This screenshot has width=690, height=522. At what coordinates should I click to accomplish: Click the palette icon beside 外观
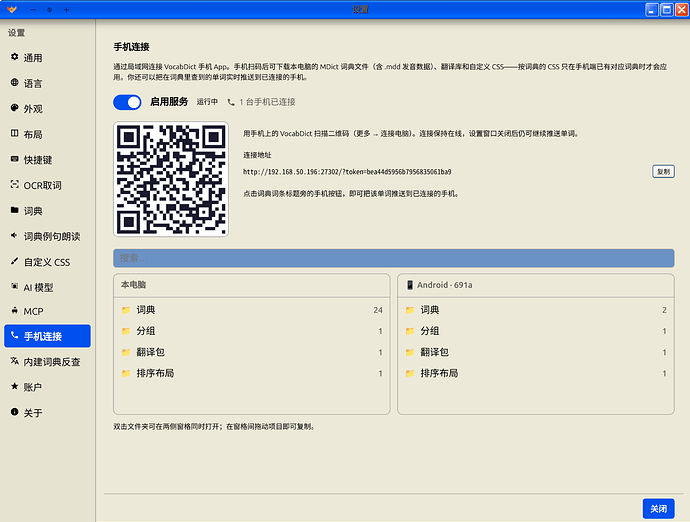pyautogui.click(x=15, y=108)
